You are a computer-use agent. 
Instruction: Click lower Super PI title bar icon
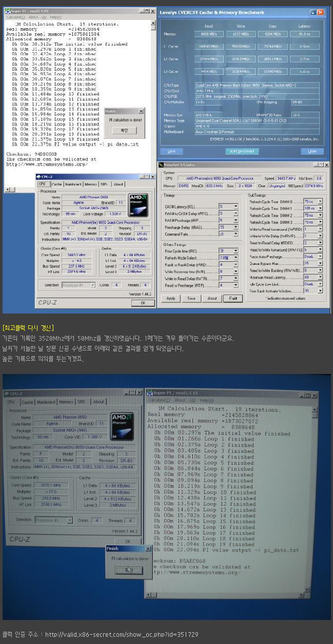(x=150, y=392)
